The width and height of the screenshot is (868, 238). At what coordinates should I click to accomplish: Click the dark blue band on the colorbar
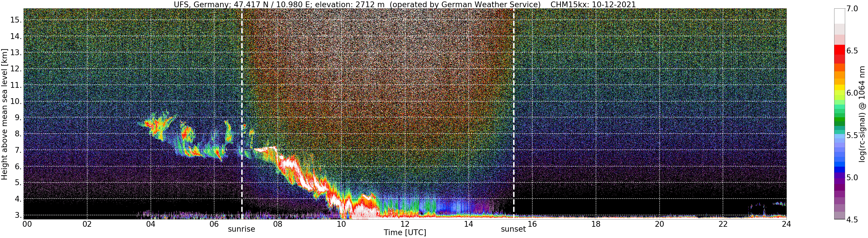click(839, 170)
